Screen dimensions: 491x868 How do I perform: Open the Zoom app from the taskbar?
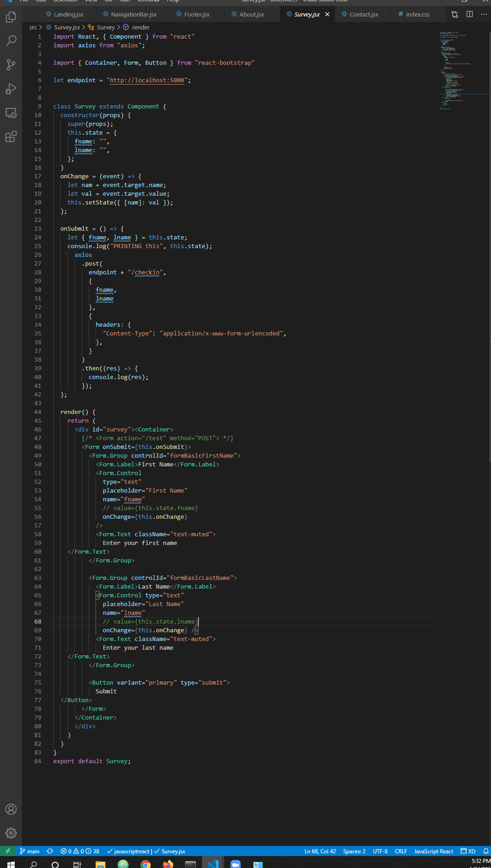(x=236, y=863)
